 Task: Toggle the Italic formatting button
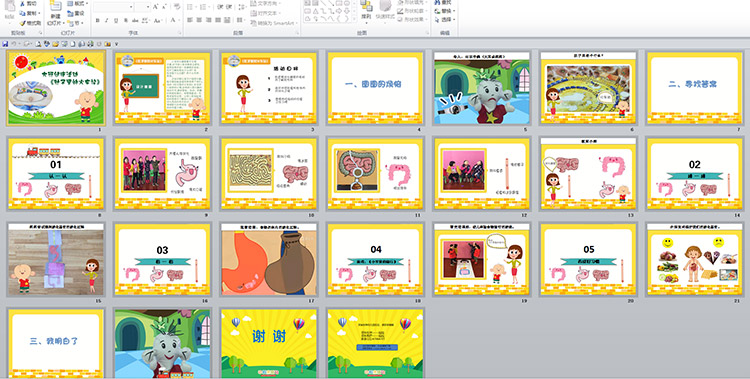pyautogui.click(x=107, y=21)
